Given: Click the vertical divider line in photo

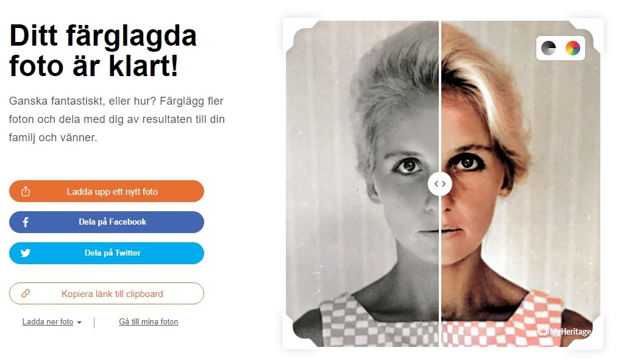Looking at the screenshot, I should click(440, 99).
